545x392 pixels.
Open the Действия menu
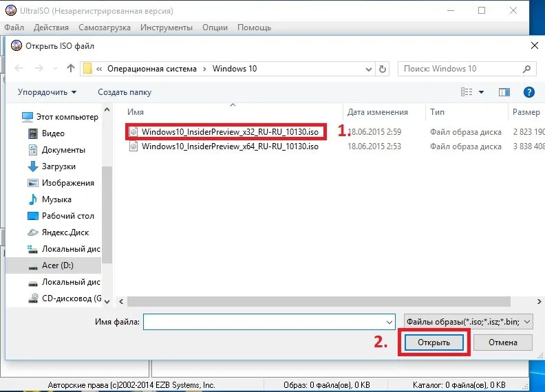click(x=51, y=28)
